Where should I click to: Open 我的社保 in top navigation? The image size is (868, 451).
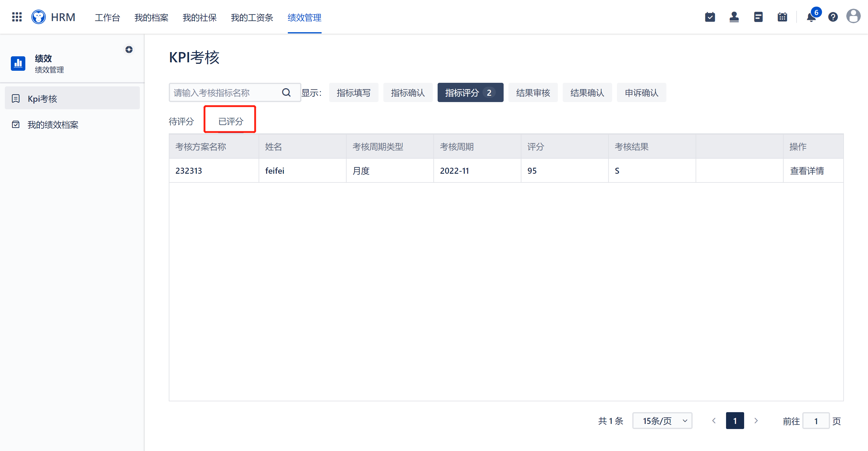pyautogui.click(x=200, y=17)
